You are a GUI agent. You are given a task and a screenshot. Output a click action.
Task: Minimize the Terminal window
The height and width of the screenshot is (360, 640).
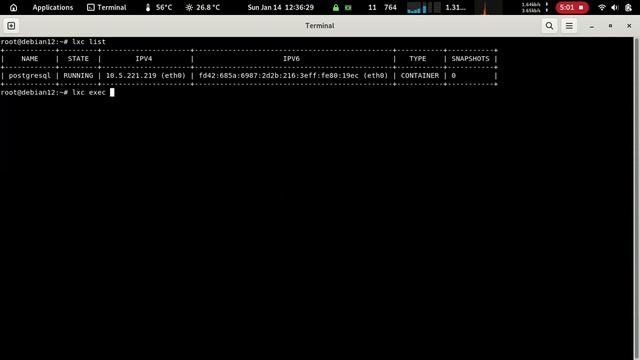click(591, 26)
